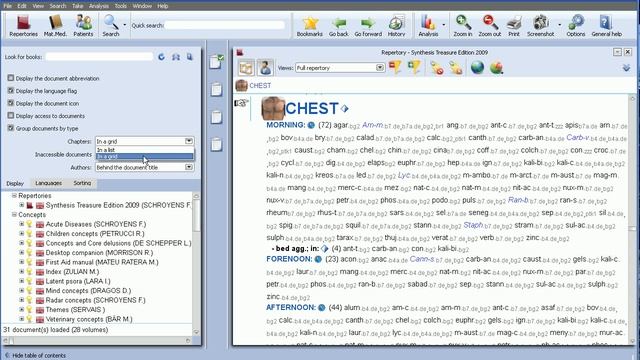Expand Mind concepts (DRAGOS D.)

point(22,290)
